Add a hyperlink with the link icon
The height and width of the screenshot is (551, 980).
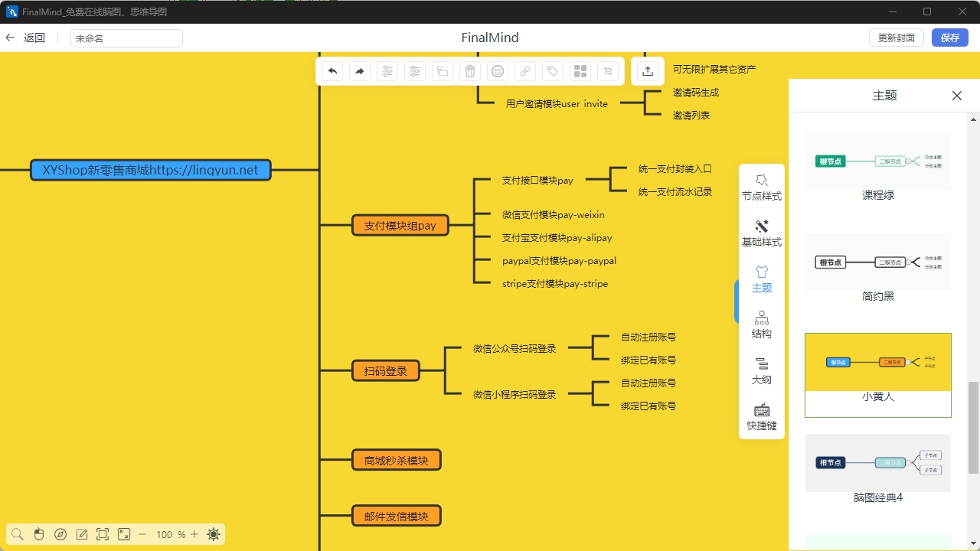pos(524,70)
